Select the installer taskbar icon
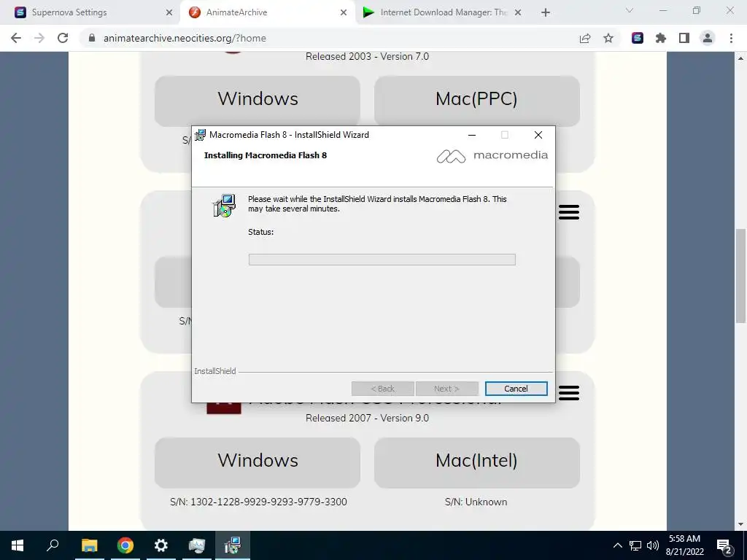The width and height of the screenshot is (747, 560). click(233, 545)
